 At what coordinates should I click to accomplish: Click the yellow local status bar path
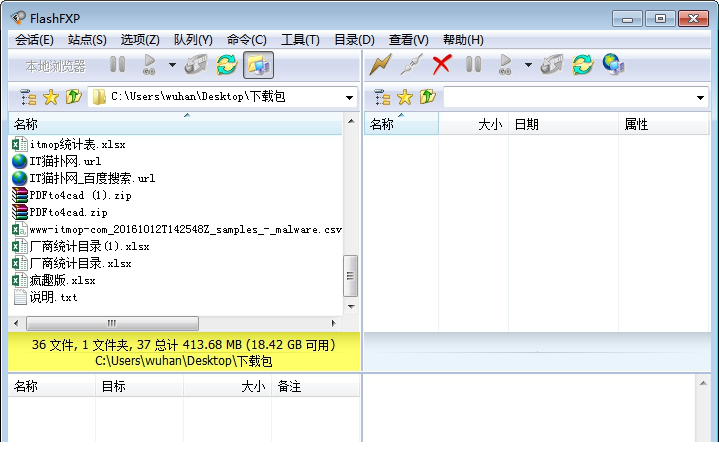coord(183,361)
